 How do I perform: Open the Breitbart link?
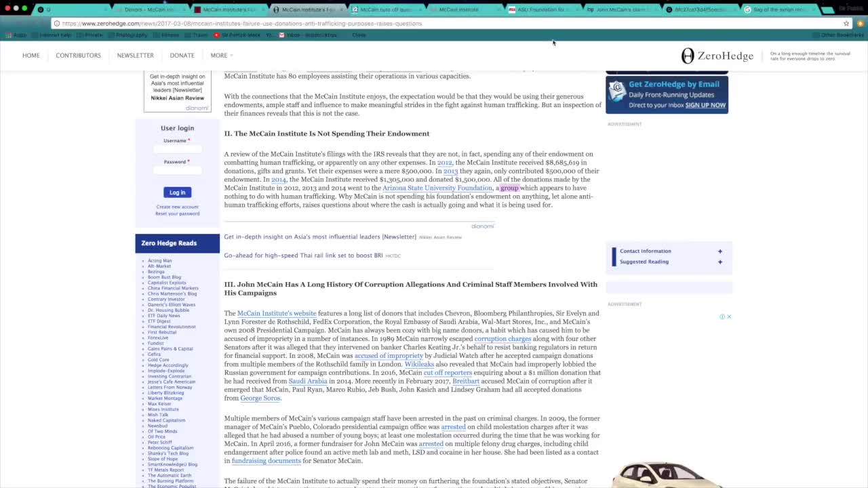tap(466, 381)
